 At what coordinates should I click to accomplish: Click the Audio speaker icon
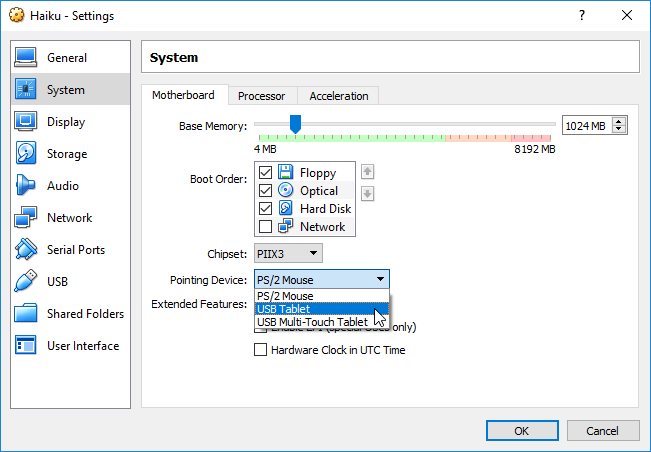point(27,186)
